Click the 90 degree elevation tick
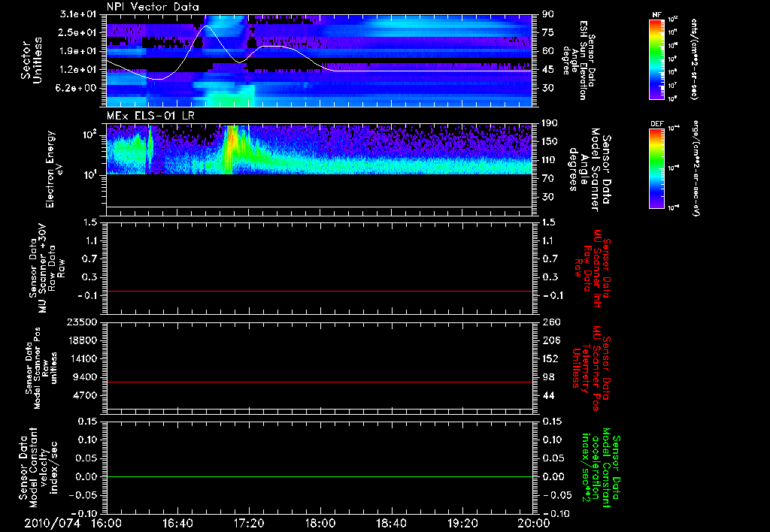The width and height of the screenshot is (770, 532). [x=548, y=14]
